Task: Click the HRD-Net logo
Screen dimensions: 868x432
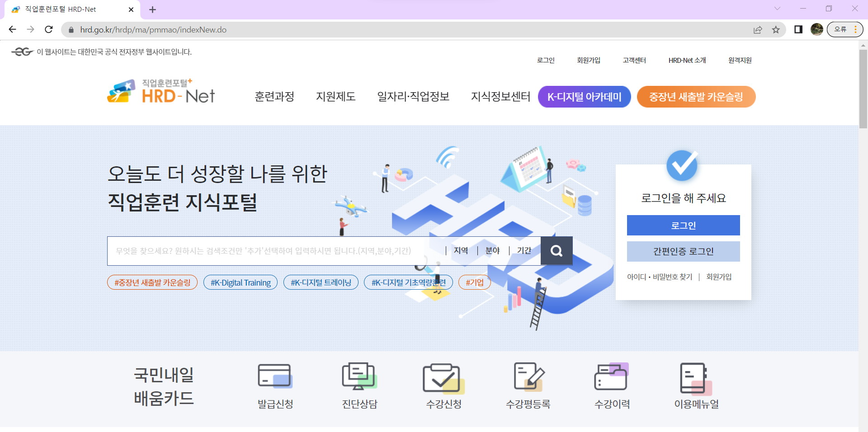Action: (161, 91)
